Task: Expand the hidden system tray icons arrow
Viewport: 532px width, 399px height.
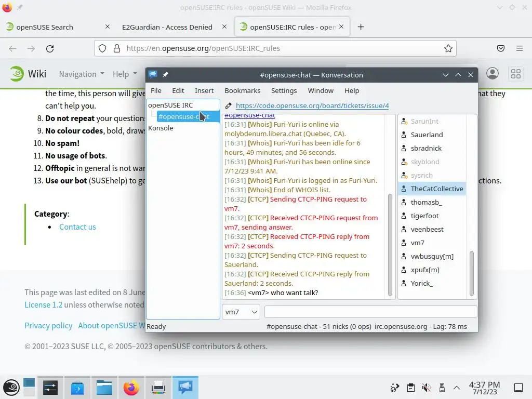Action: [x=457, y=388]
